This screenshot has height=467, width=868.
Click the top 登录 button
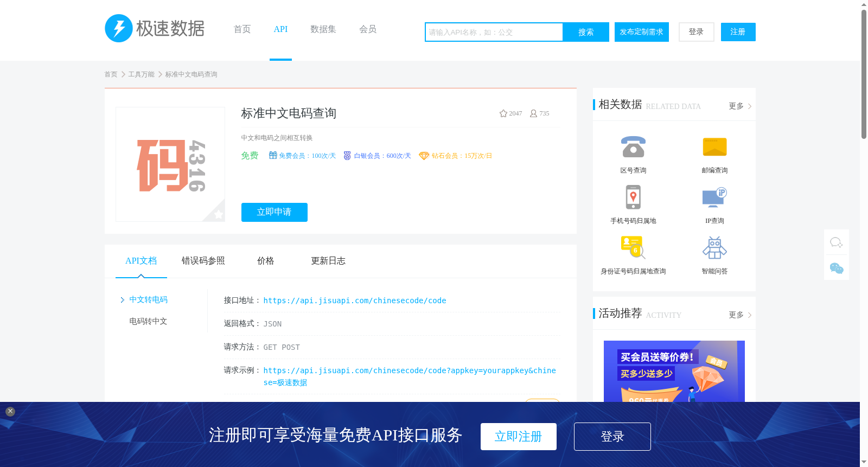(697, 32)
